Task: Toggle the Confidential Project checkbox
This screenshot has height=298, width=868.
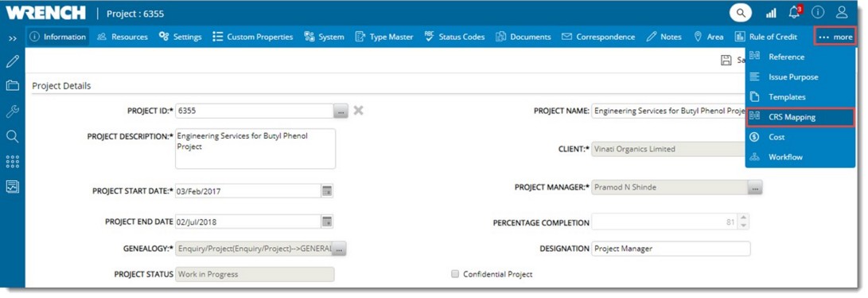Action: tap(455, 273)
